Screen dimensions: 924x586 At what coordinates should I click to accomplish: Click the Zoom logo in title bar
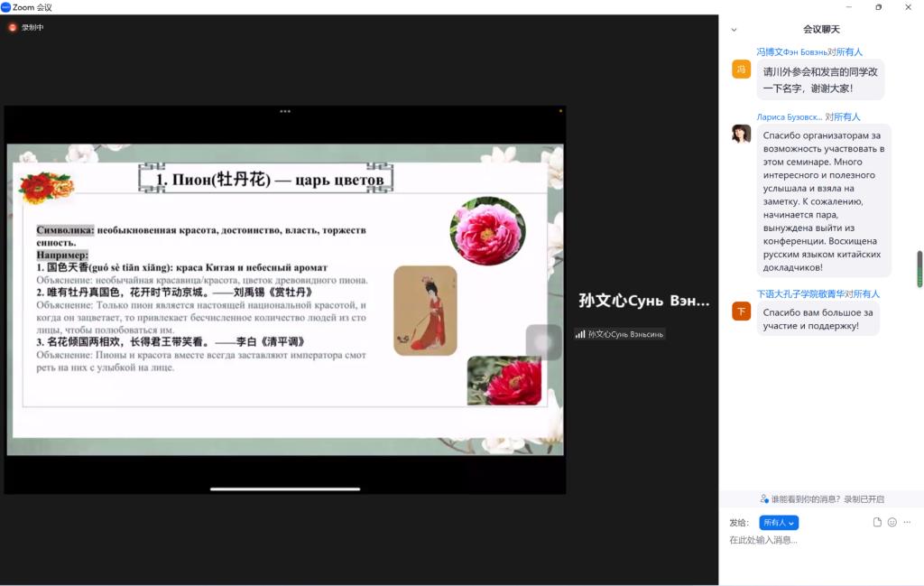pyautogui.click(x=6, y=7)
